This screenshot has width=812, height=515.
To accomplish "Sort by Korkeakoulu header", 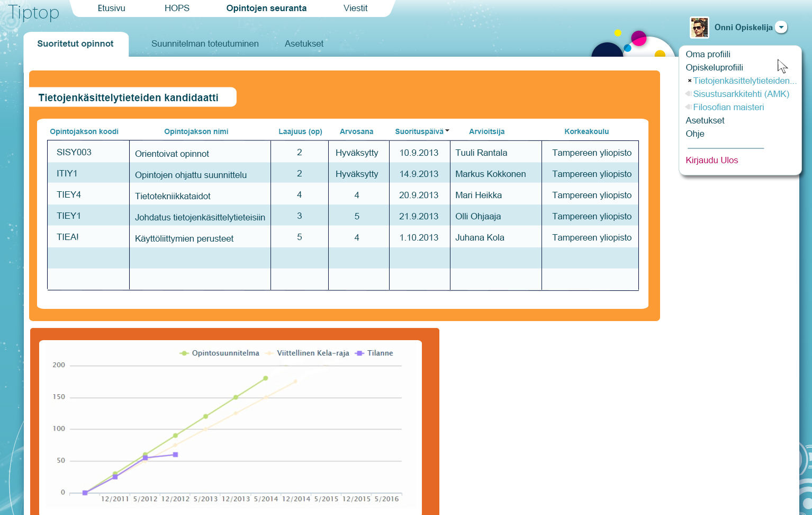I will [x=587, y=131].
